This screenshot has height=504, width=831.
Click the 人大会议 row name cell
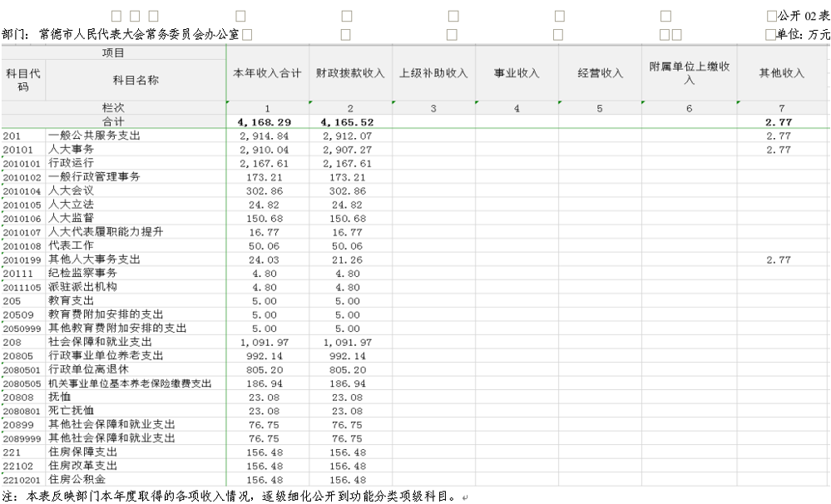click(x=136, y=190)
